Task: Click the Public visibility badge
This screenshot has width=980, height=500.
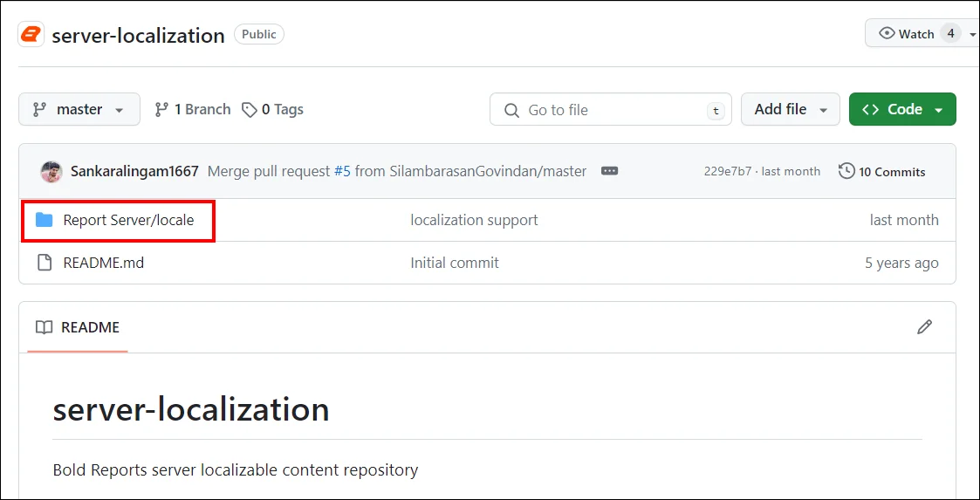Action: click(259, 34)
